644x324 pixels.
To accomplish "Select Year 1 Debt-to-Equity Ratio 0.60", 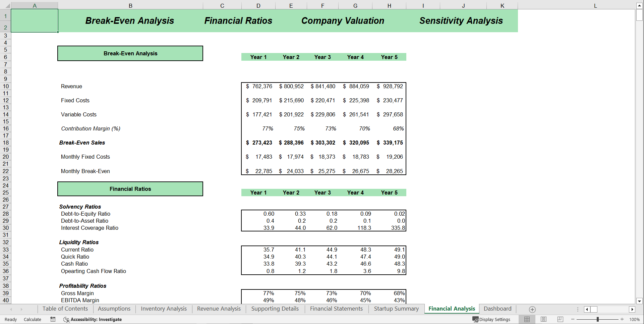I will 258,214.
